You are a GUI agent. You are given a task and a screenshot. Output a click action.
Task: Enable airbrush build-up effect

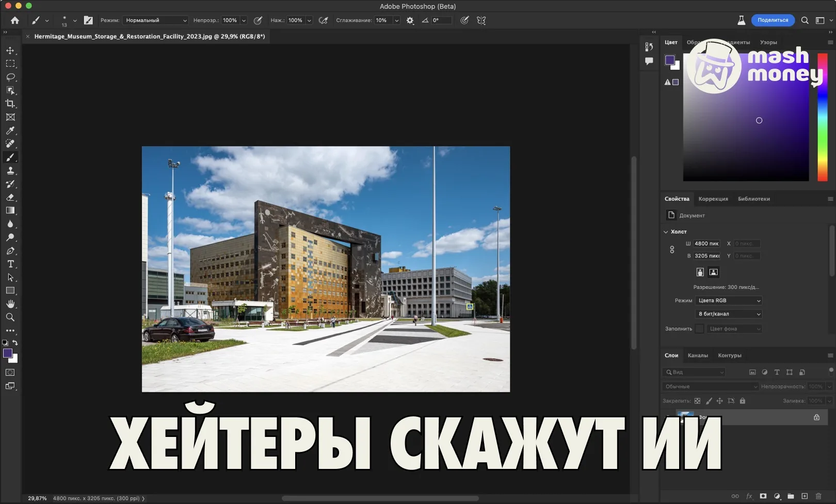pyautogui.click(x=323, y=21)
